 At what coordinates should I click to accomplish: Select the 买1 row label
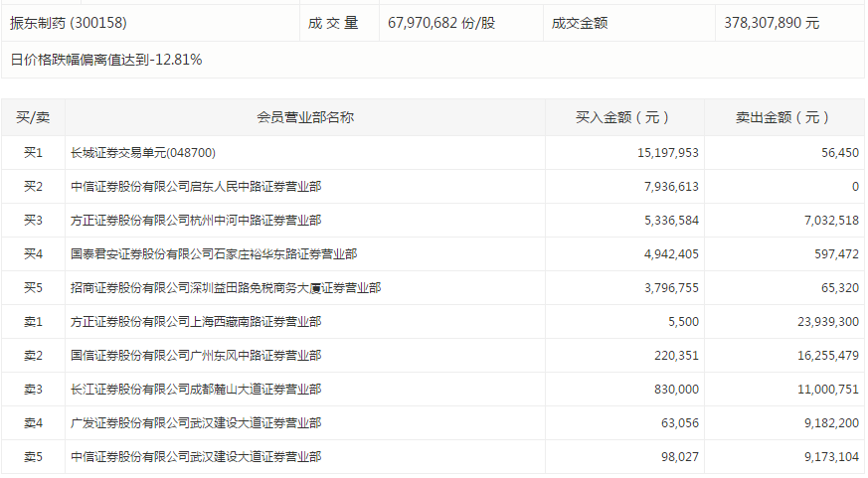pos(33,153)
